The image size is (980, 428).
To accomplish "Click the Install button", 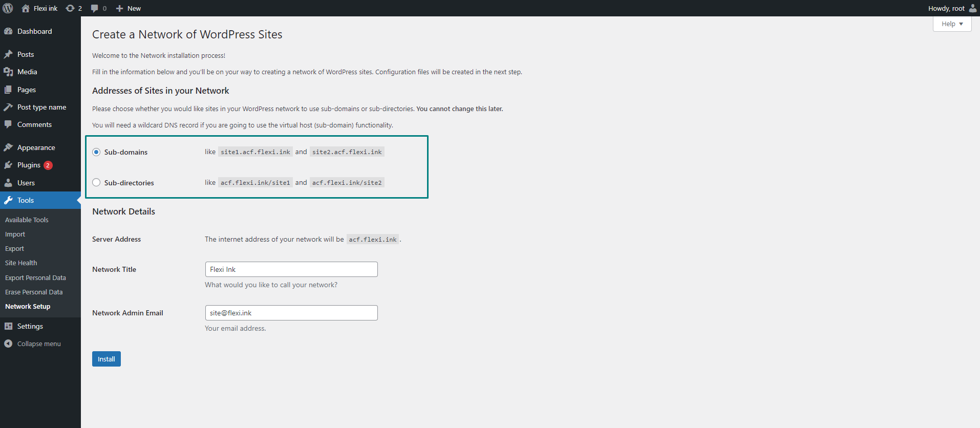I will (106, 359).
